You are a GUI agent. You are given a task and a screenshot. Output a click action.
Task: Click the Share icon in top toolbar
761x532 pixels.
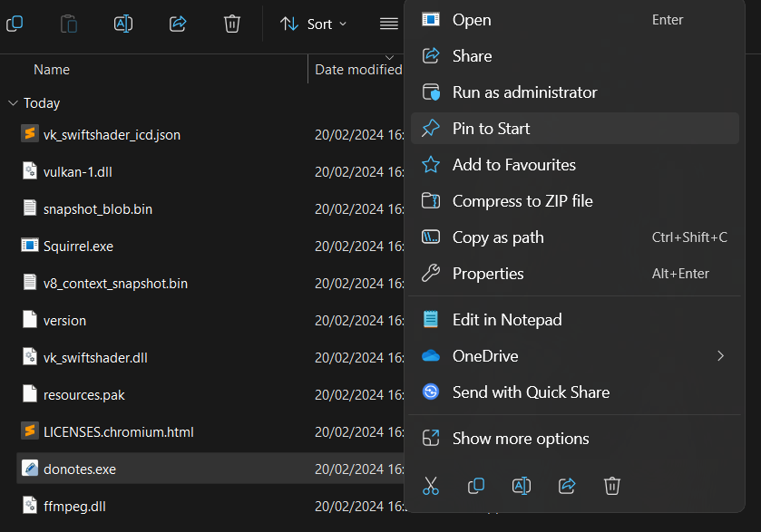tap(178, 24)
